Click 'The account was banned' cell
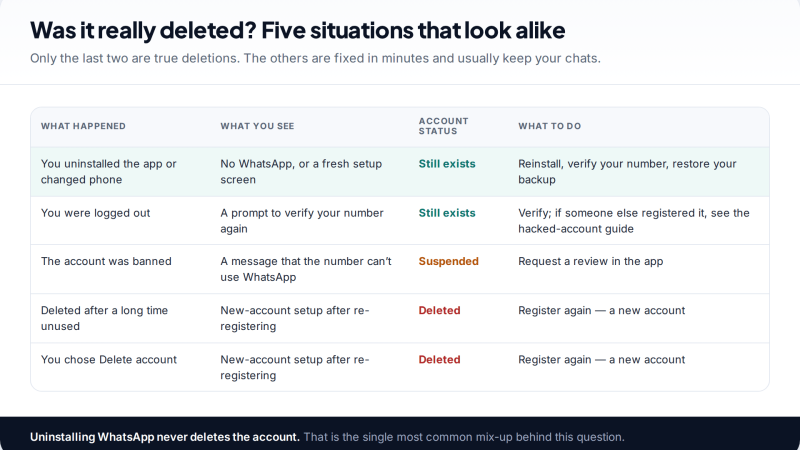Viewport: 800px width, 450px height. click(106, 261)
